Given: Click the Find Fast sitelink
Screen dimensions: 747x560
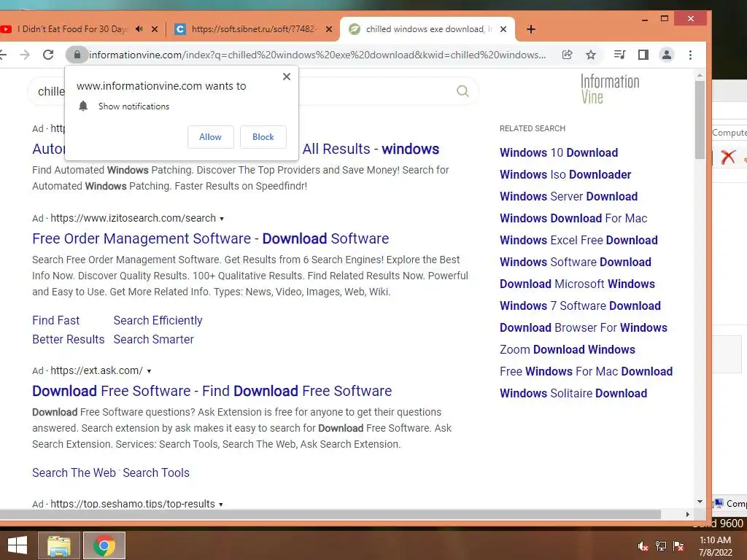Looking at the screenshot, I should 55,321.
